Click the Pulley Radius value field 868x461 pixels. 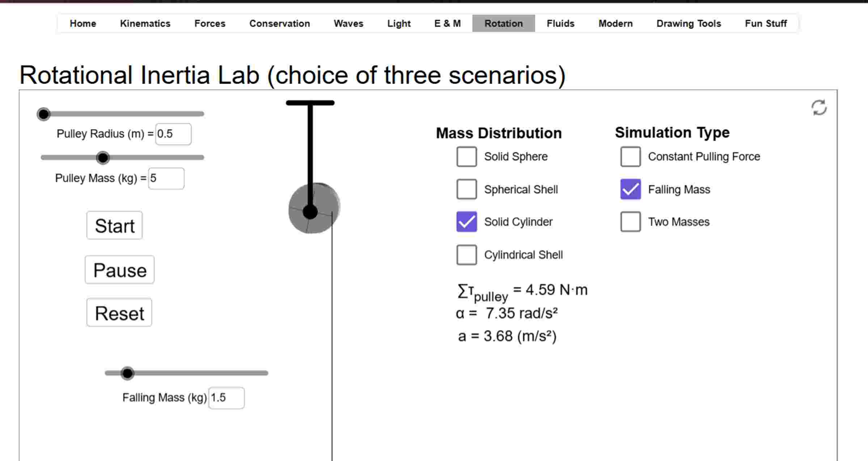click(173, 134)
